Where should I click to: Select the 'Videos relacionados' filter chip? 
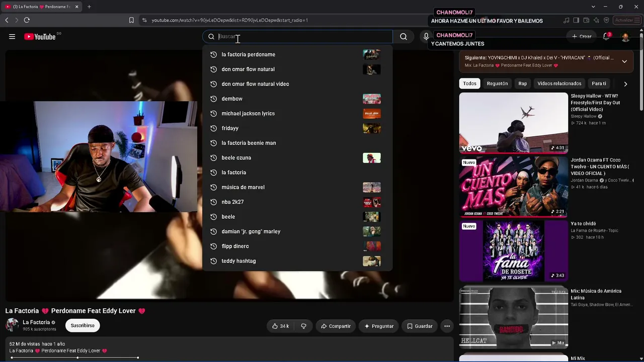tap(559, 83)
